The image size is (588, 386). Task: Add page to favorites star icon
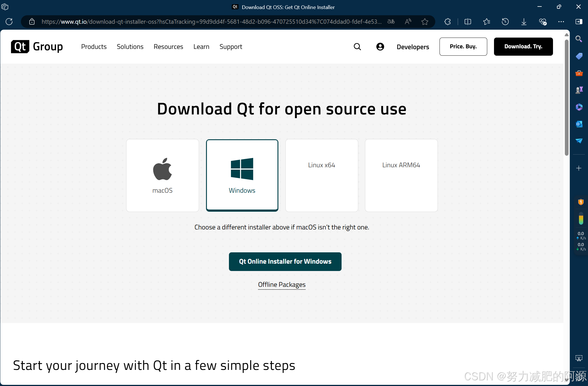425,21
